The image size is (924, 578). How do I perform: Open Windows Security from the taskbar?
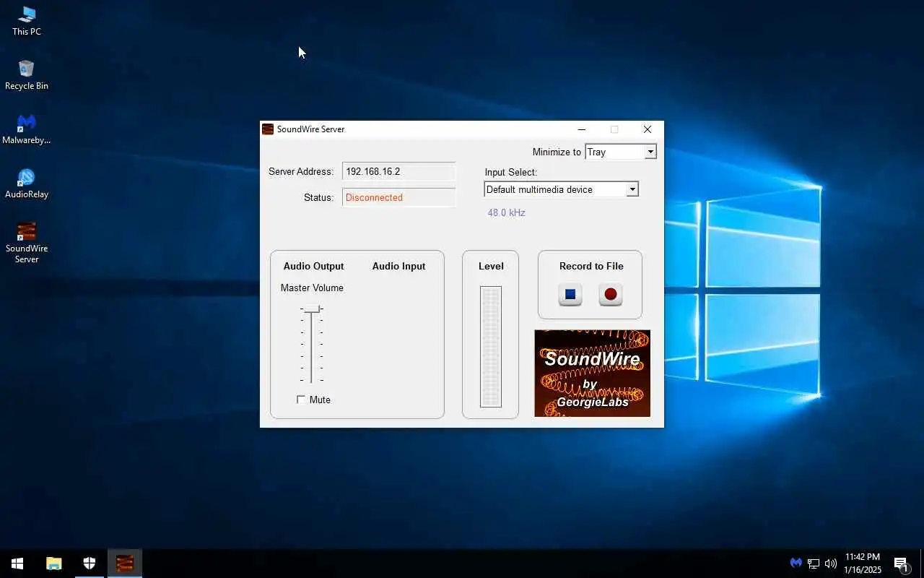[90, 564]
